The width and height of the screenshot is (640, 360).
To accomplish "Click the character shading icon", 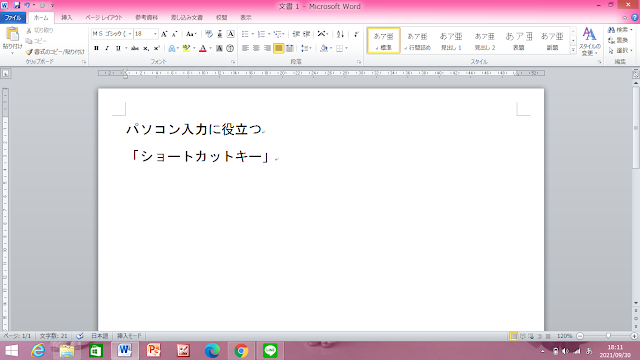I will [219, 48].
